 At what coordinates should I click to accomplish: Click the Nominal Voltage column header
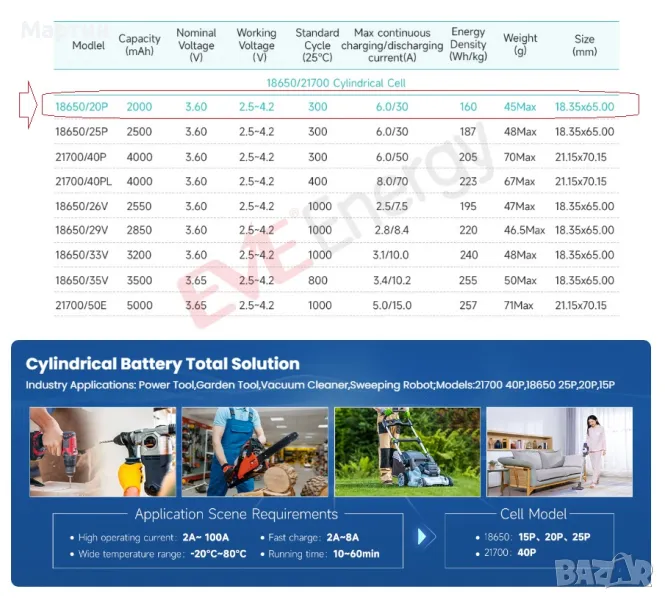point(196,45)
